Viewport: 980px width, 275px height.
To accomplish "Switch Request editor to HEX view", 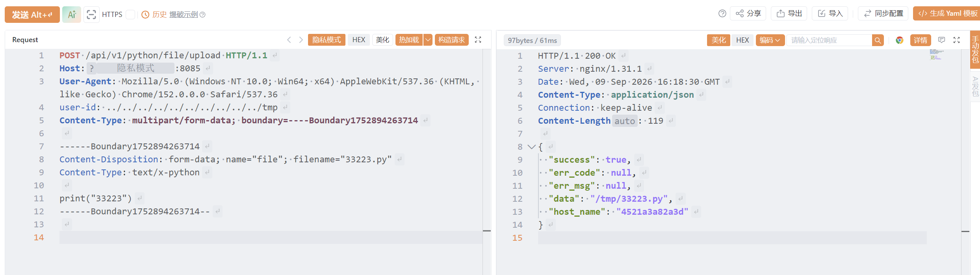I will [359, 40].
